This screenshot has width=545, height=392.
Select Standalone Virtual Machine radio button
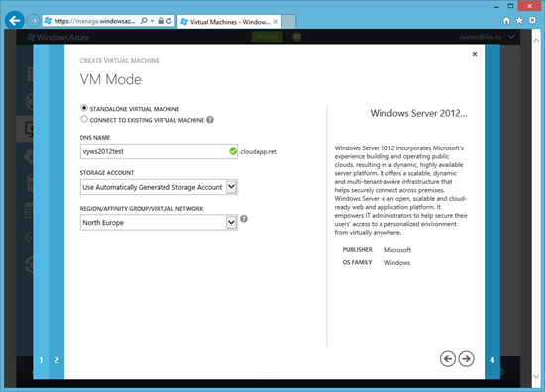[84, 108]
